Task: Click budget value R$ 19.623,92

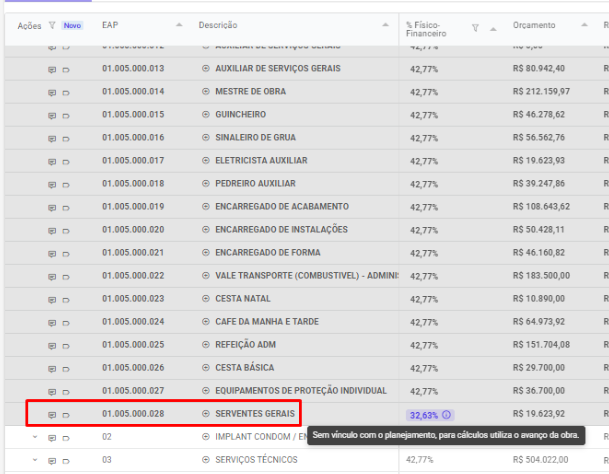Action: pos(539,414)
